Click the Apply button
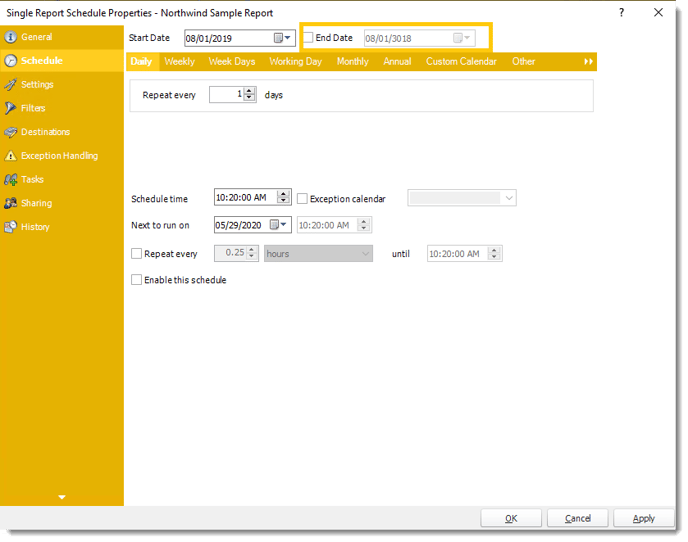 pyautogui.click(x=644, y=518)
